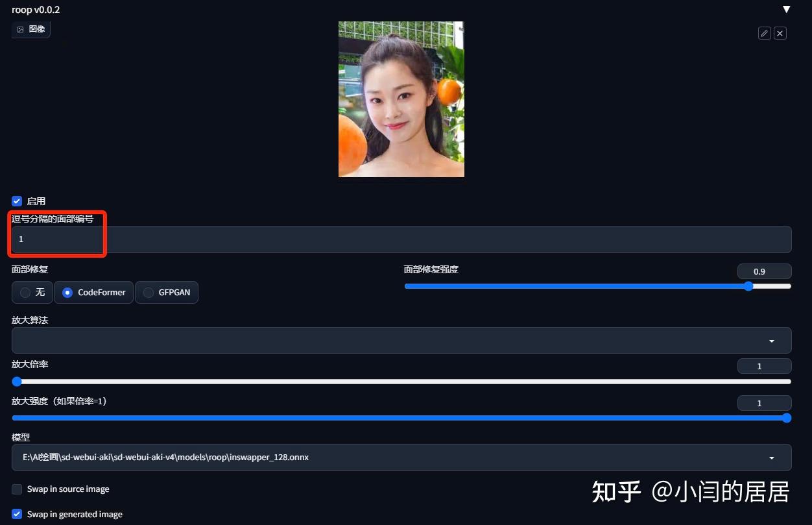Select the GFPGAN face restoration option
Viewport: 812px width, 525px height.
pos(147,292)
